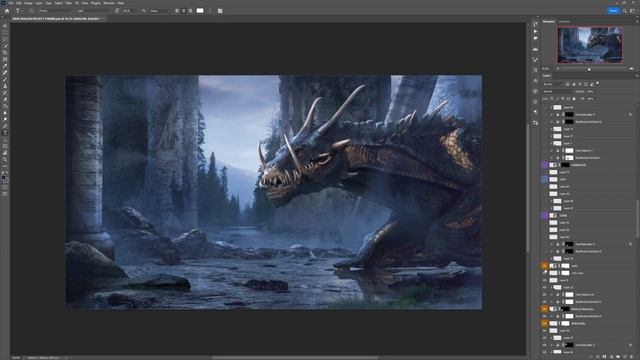Open the Fill dropdown in Layers panel
The width and height of the screenshot is (640, 360).
[596, 99]
